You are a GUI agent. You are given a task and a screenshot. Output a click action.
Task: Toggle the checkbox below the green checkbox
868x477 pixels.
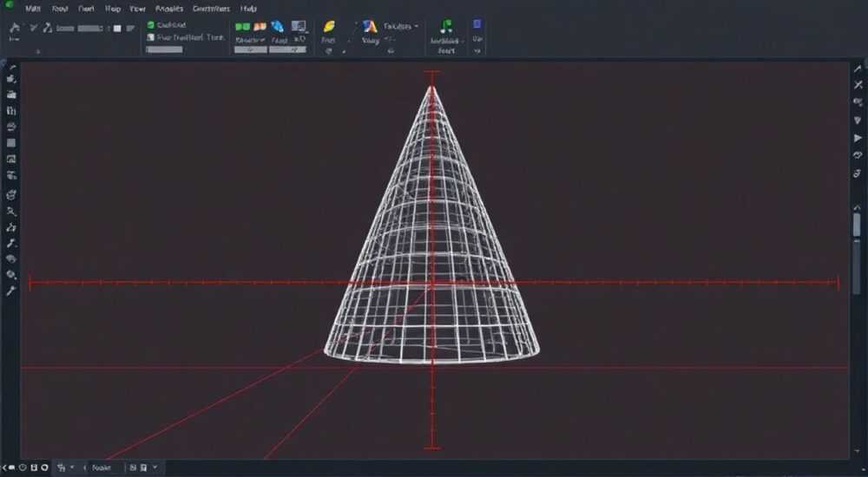tap(150, 37)
